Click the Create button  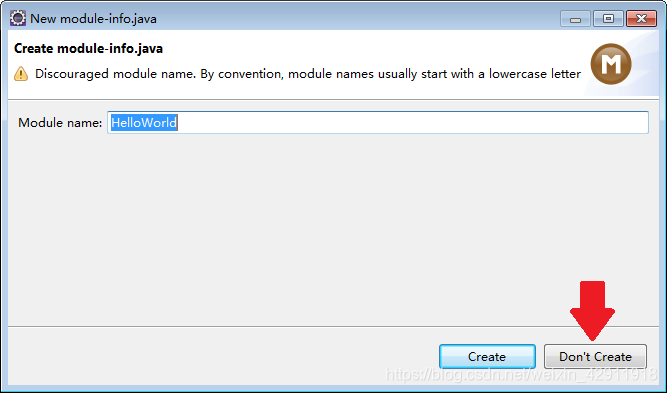(487, 356)
